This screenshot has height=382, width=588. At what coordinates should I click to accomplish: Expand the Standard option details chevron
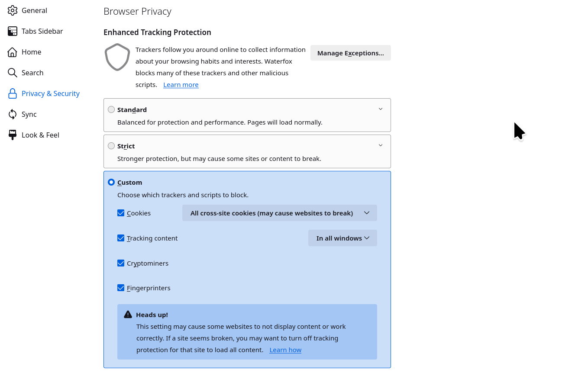[x=381, y=109]
